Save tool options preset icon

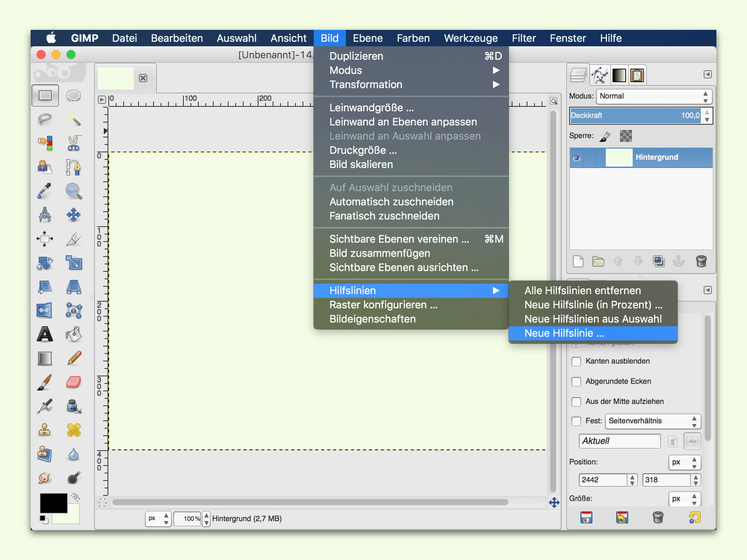[586, 518]
